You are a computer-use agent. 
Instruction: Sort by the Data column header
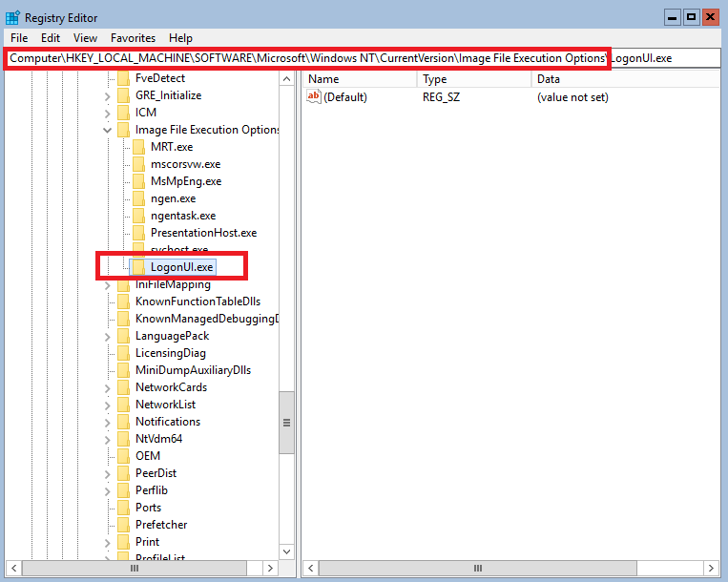pyautogui.click(x=626, y=79)
